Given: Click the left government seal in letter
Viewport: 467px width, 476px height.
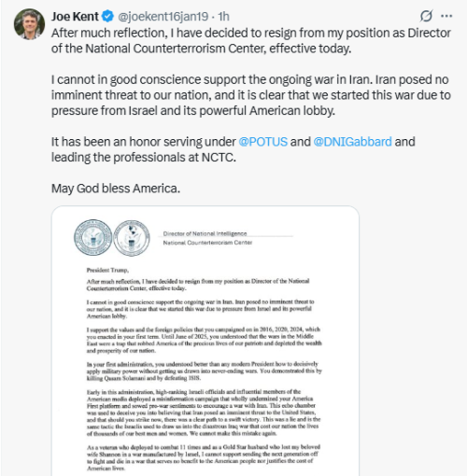Looking at the screenshot, I should [92, 238].
